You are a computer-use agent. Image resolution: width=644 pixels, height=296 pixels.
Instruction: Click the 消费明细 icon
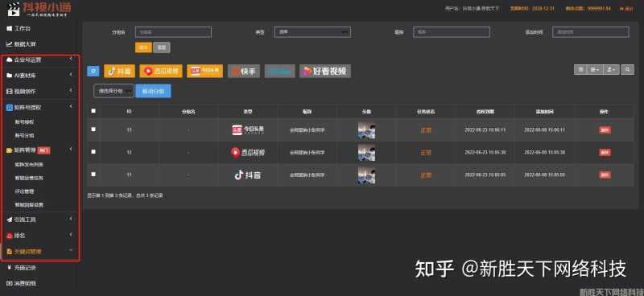point(9,283)
